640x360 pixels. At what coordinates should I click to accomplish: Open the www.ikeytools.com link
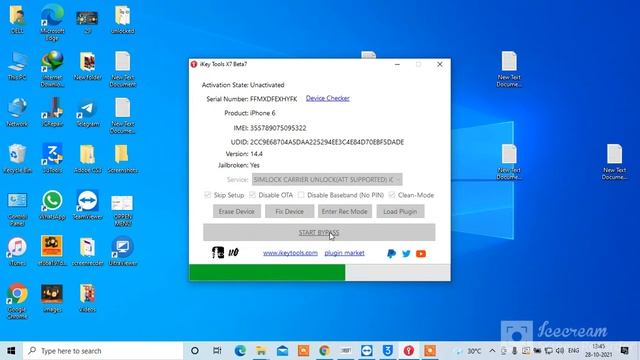click(x=290, y=253)
